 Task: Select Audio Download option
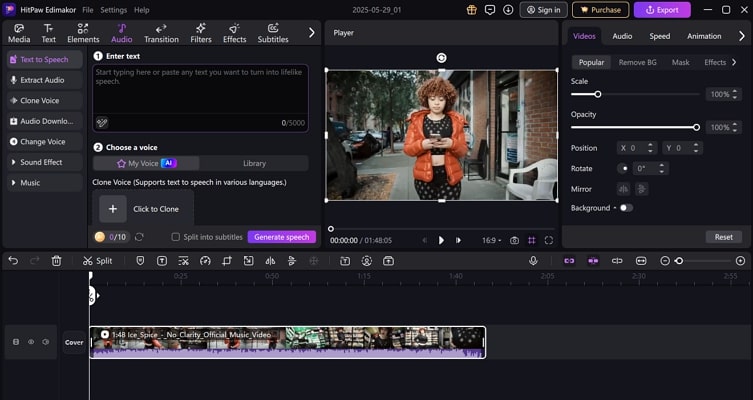click(45, 121)
